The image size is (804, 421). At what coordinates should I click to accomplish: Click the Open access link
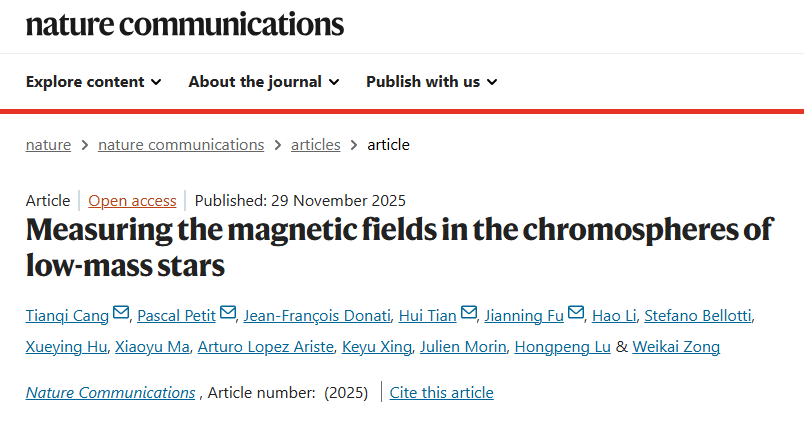pyautogui.click(x=132, y=200)
